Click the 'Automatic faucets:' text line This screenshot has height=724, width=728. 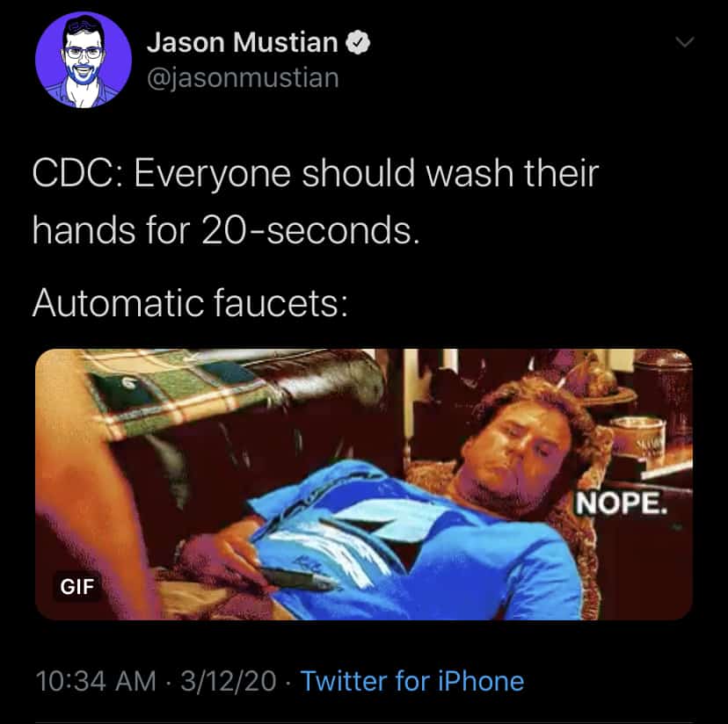tap(190, 303)
